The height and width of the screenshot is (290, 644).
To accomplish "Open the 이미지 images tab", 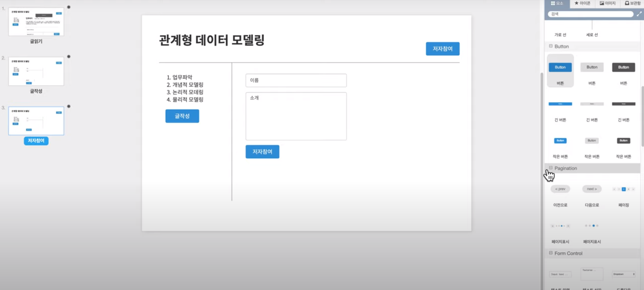I will [x=608, y=3].
